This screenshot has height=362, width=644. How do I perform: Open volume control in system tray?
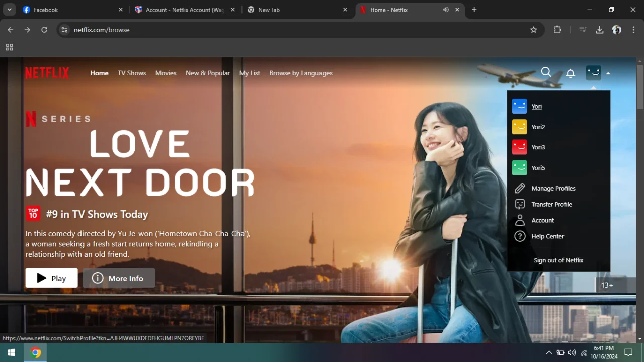(x=572, y=352)
